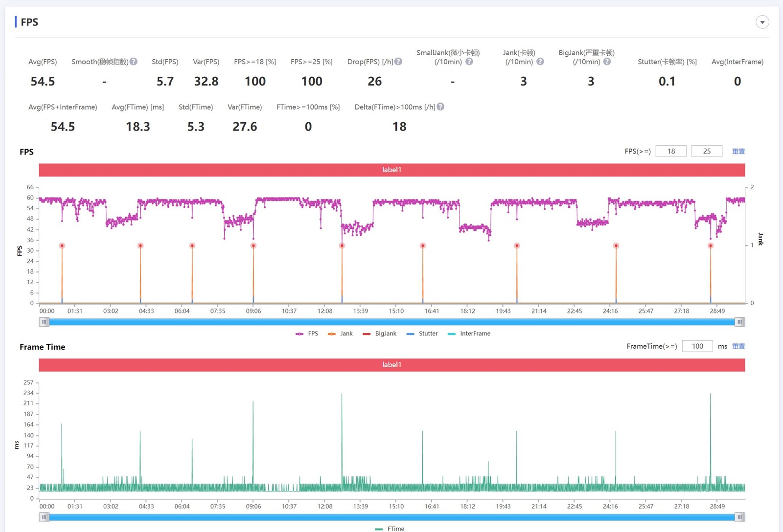
Task: Click left handle of FPS chart range slider
Action: point(45,322)
